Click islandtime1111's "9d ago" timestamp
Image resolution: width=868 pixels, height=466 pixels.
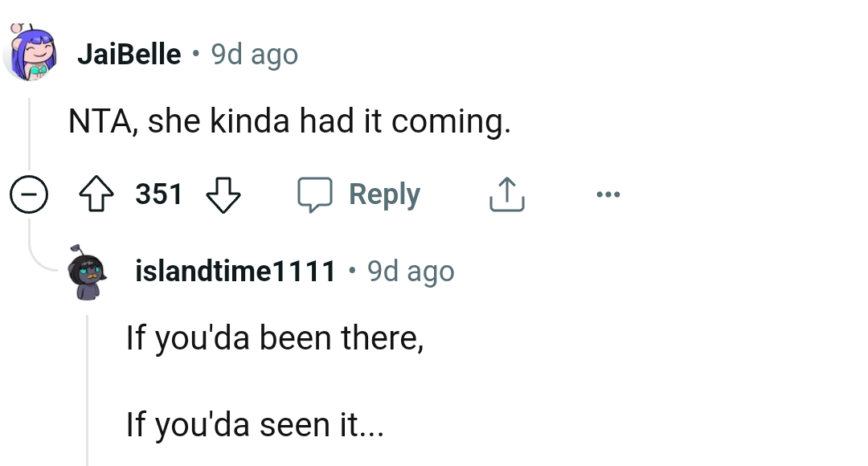click(411, 272)
